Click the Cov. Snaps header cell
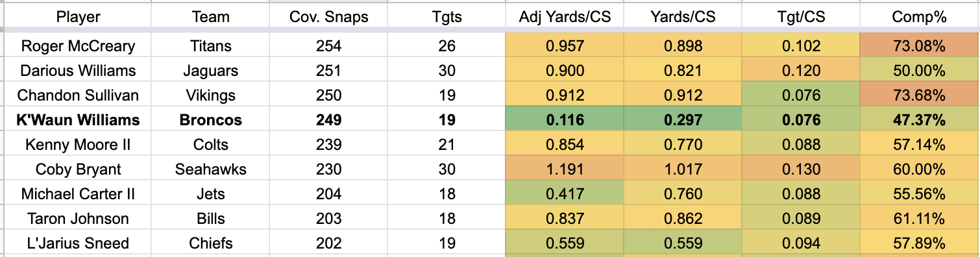Screen dimensions: 980x257 point(328,17)
